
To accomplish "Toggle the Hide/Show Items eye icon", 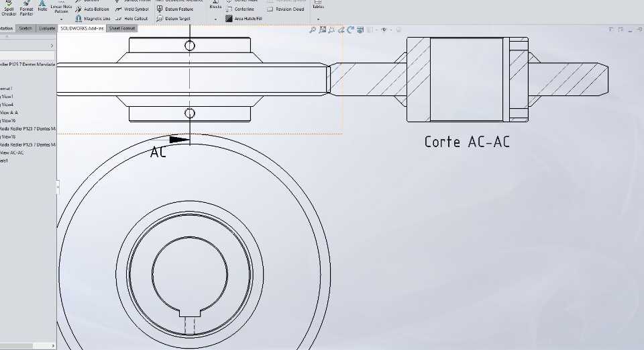I will pyautogui.click(x=384, y=30).
